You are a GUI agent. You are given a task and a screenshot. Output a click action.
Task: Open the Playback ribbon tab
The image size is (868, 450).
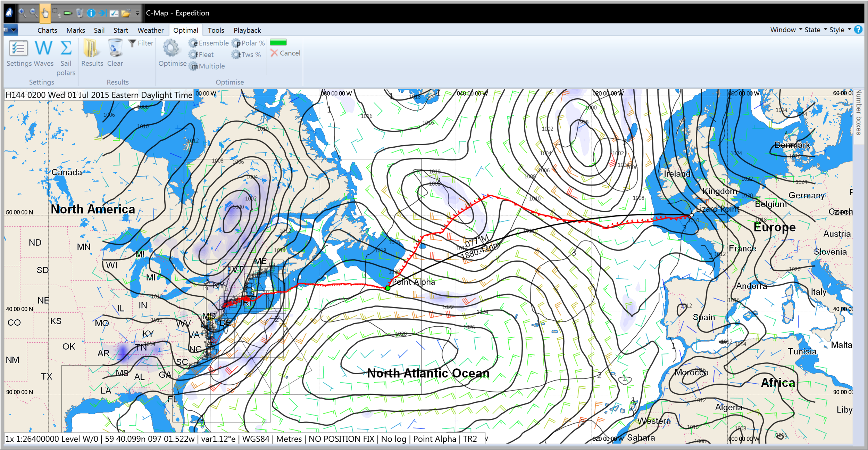pyautogui.click(x=247, y=30)
